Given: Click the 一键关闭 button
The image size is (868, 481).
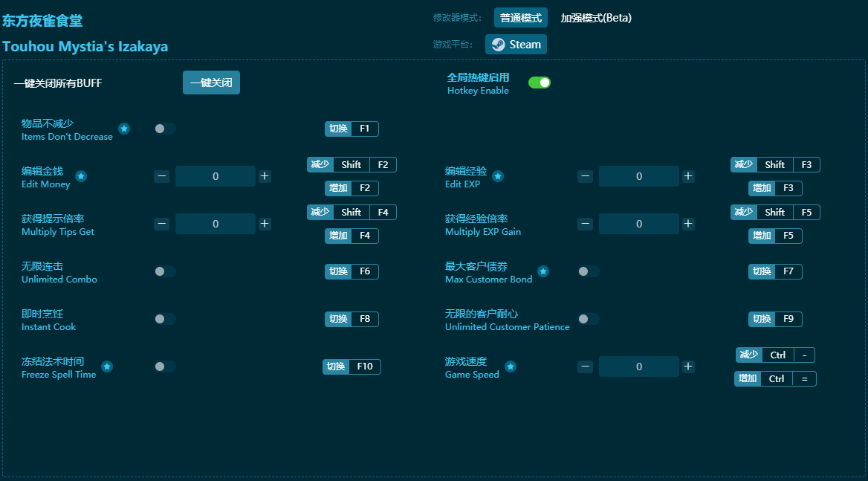Looking at the screenshot, I should point(211,83).
